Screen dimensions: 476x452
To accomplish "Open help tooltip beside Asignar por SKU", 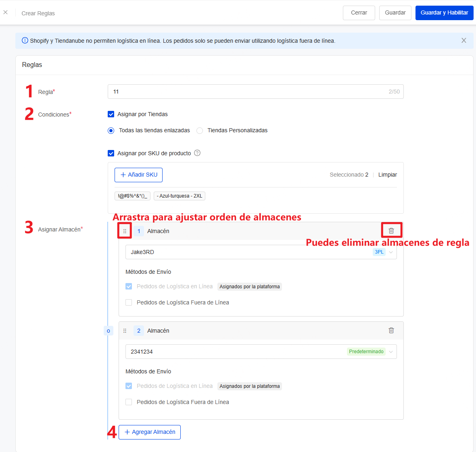I will click(x=197, y=153).
